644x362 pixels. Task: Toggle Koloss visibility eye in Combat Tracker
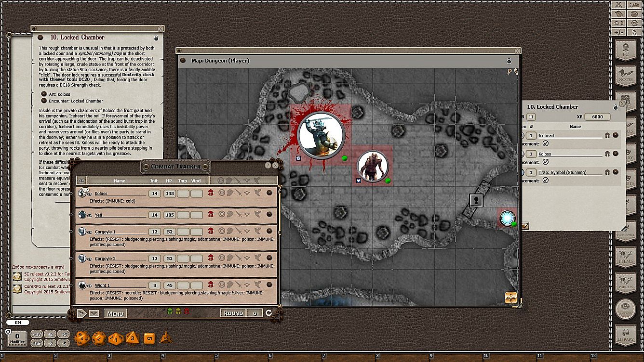90,194
